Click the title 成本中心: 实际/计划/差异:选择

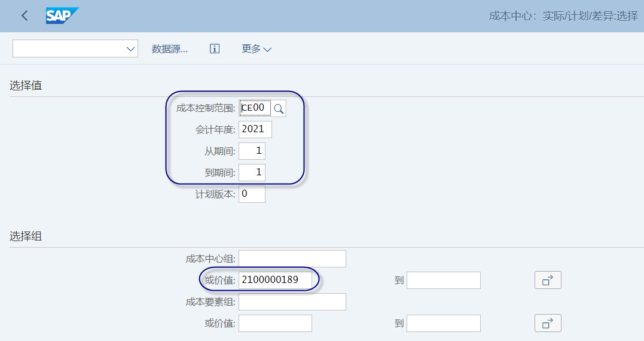click(563, 16)
